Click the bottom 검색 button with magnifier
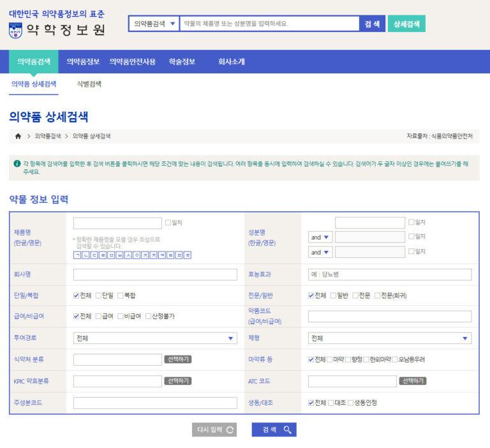490x448 pixels. click(274, 430)
